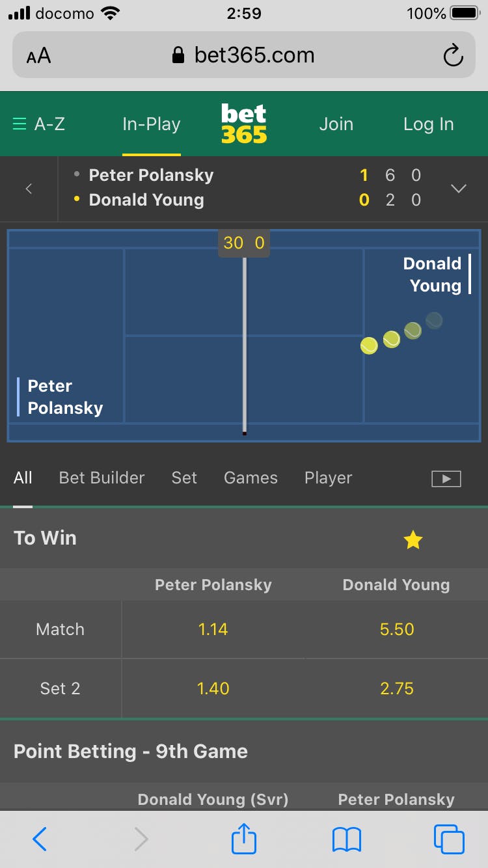The height and width of the screenshot is (868, 488).
Task: Open the AA reader text size menu
Action: pos(38,56)
